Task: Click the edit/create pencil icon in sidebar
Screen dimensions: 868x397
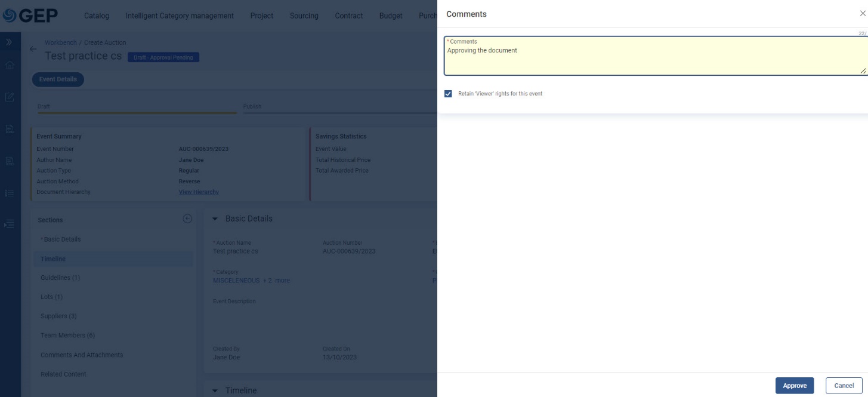Action: 10,97
